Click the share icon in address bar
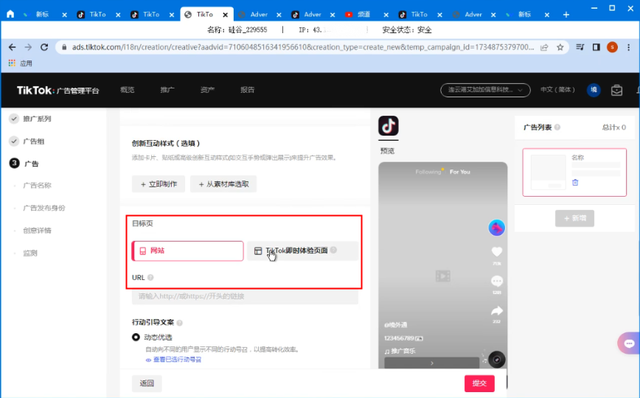The height and width of the screenshot is (398, 640). [x=544, y=47]
